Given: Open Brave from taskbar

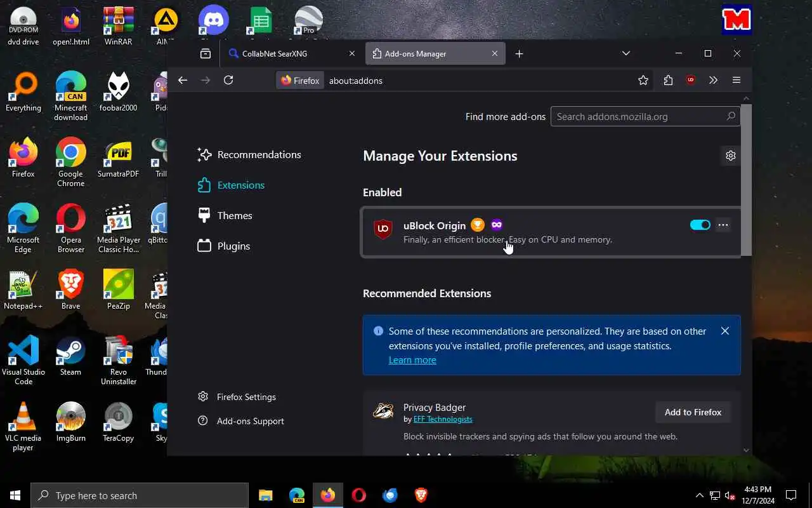Looking at the screenshot, I should [421, 495].
